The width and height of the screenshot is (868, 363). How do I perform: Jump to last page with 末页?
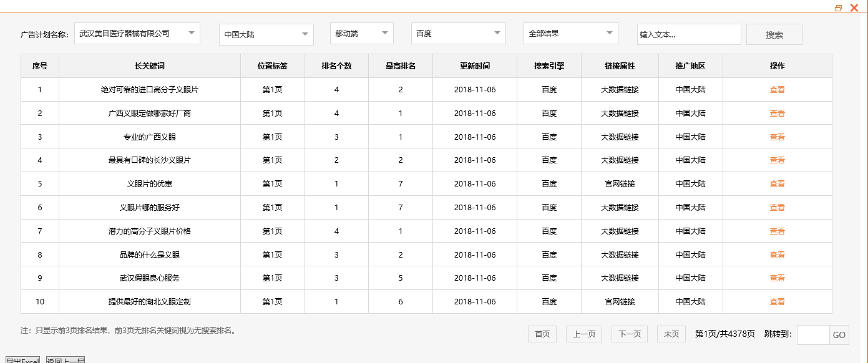pos(671,334)
